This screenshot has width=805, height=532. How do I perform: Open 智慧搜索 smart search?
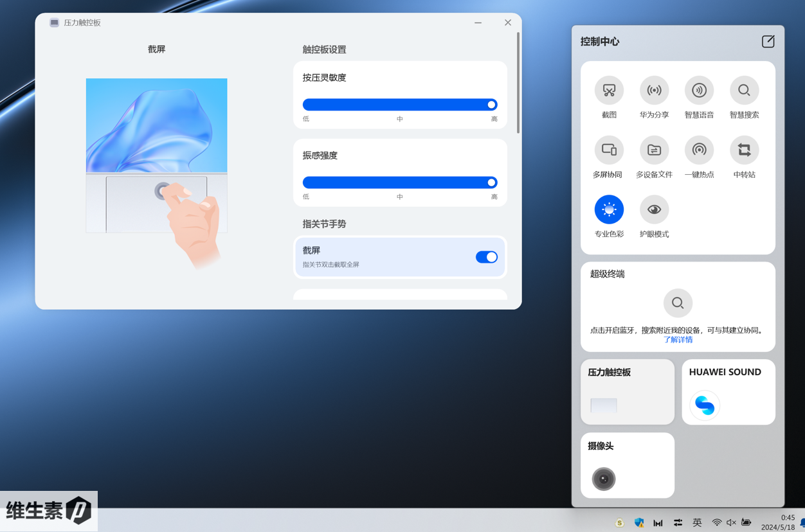tap(744, 91)
